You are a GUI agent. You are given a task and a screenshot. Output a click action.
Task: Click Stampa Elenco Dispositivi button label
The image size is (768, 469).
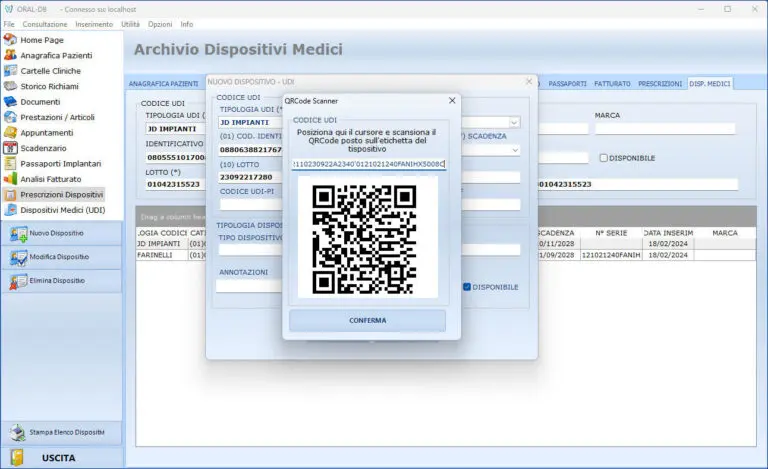(67, 432)
